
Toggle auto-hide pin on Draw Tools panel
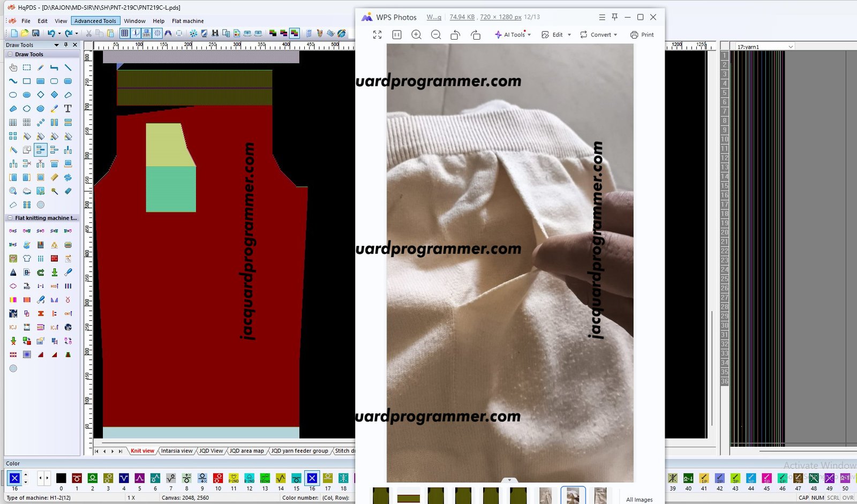[66, 45]
